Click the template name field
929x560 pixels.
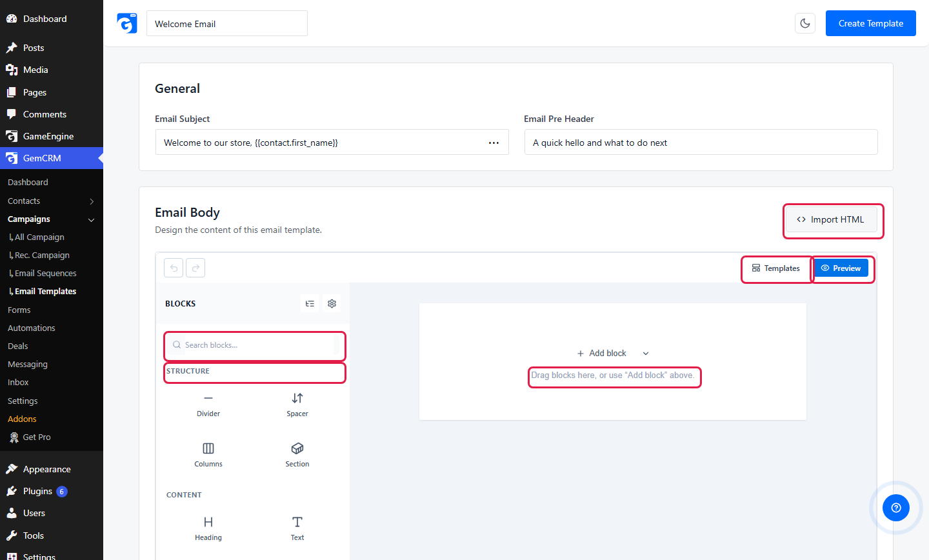point(227,23)
